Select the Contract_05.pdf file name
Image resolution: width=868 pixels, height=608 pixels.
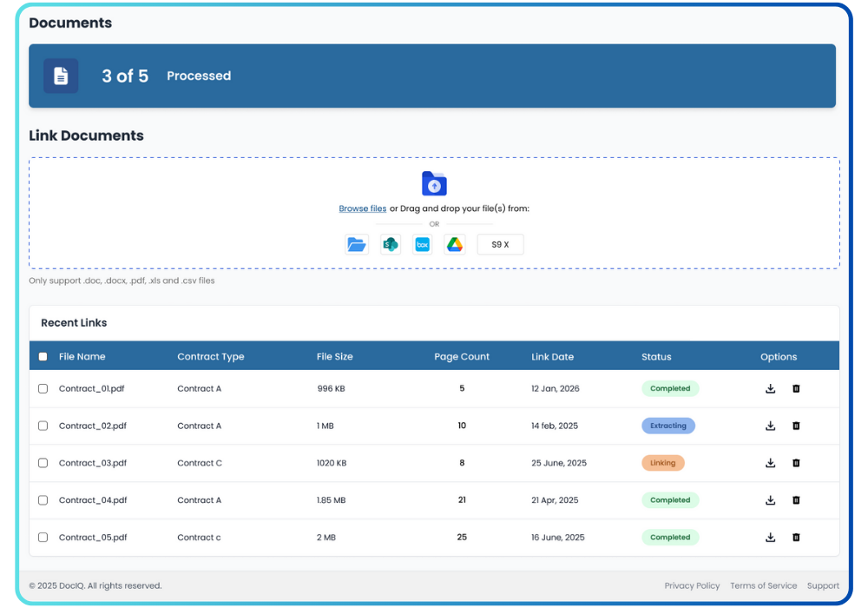93,537
